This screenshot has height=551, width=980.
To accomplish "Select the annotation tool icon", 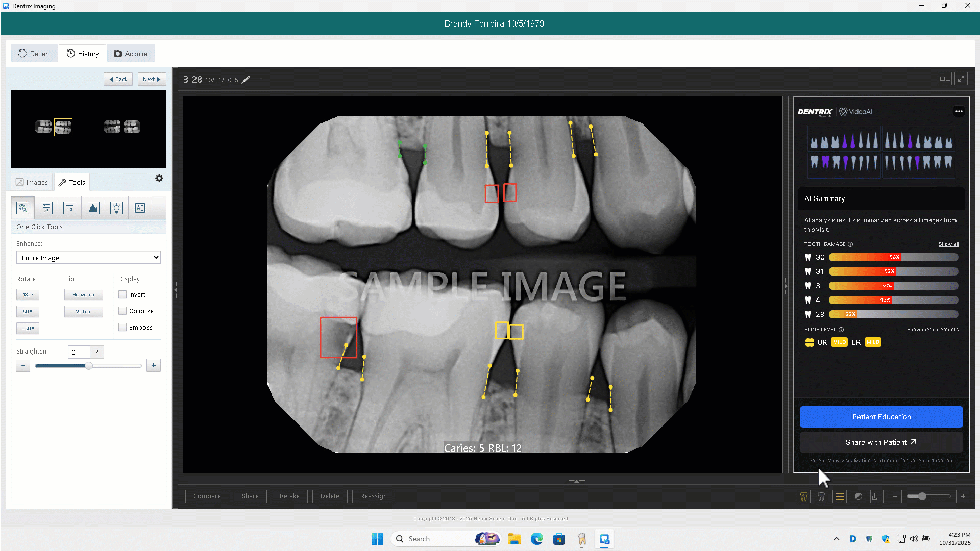I will click(x=46, y=208).
